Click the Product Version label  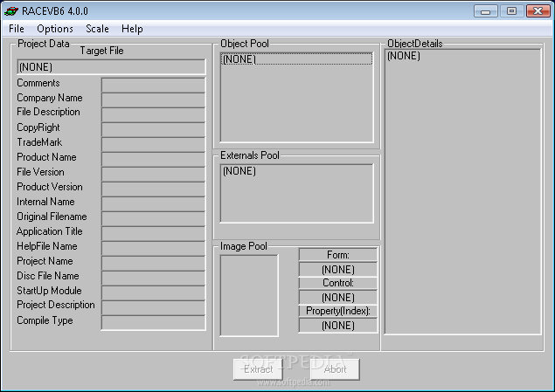point(50,187)
